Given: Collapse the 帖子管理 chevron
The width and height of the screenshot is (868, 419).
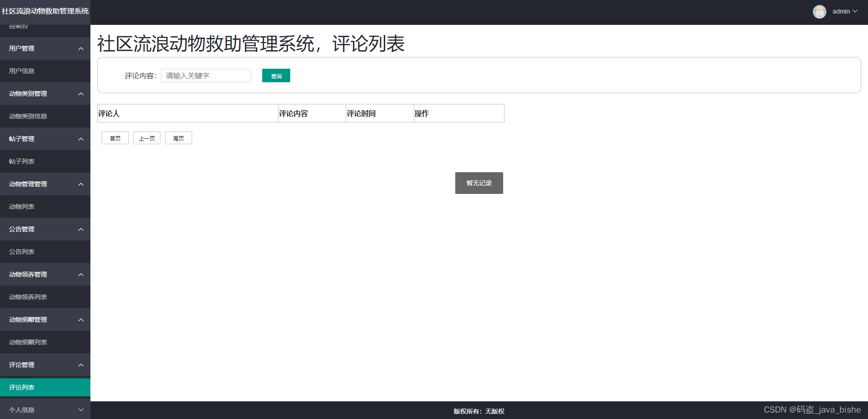Looking at the screenshot, I should [81, 139].
